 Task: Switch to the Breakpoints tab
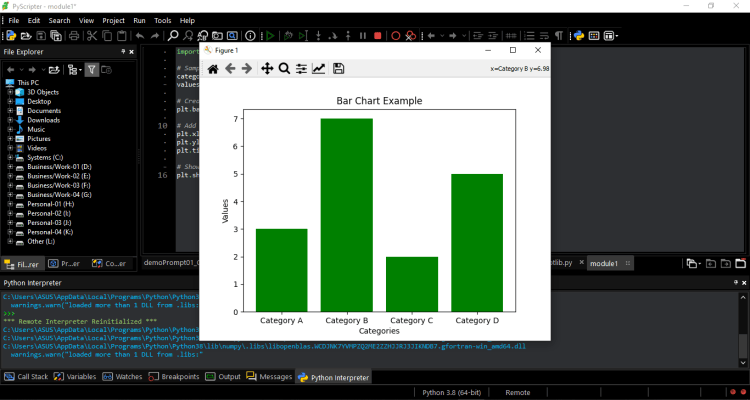point(174,377)
